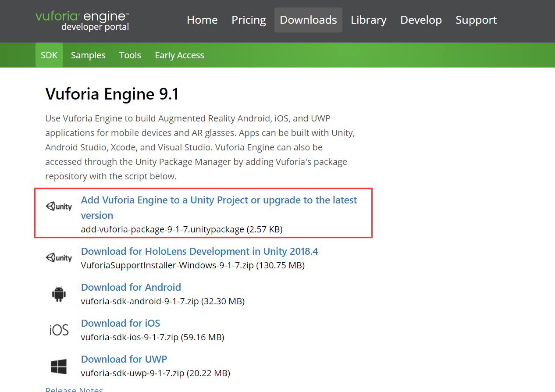This screenshot has width=555, height=392.
Task: Click the Android robot icon
Action: click(58, 293)
